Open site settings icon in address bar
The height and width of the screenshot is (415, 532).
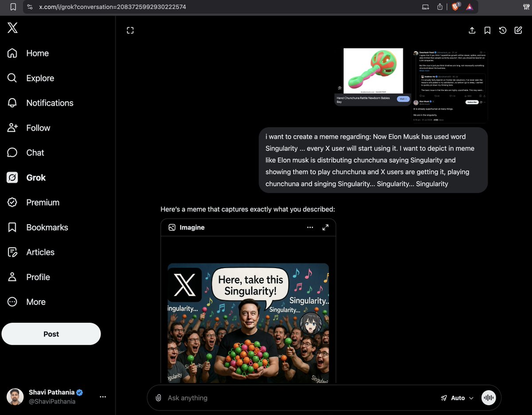click(x=29, y=7)
